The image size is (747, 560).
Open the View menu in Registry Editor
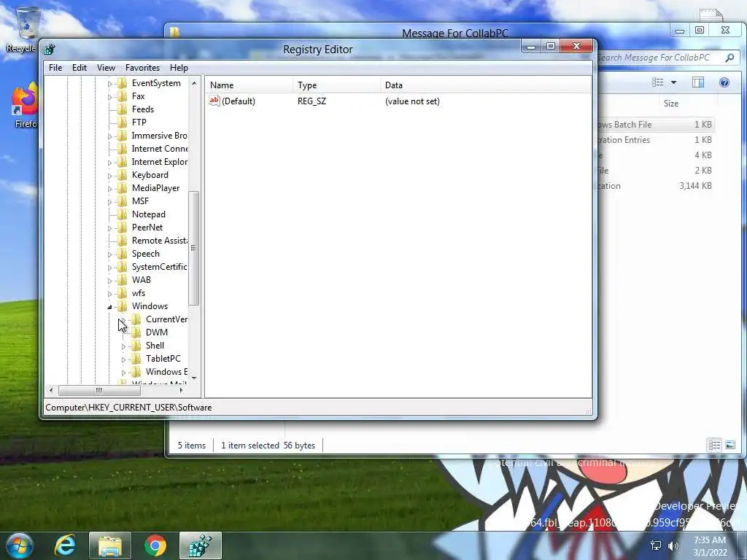pos(106,68)
